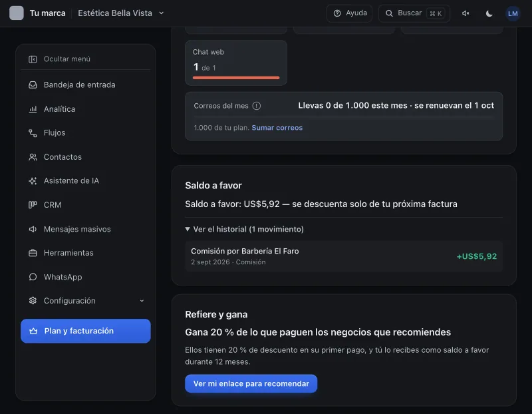The width and height of the screenshot is (532, 414).
Task: Click the Correos del mes usage bar
Action: tap(344, 117)
